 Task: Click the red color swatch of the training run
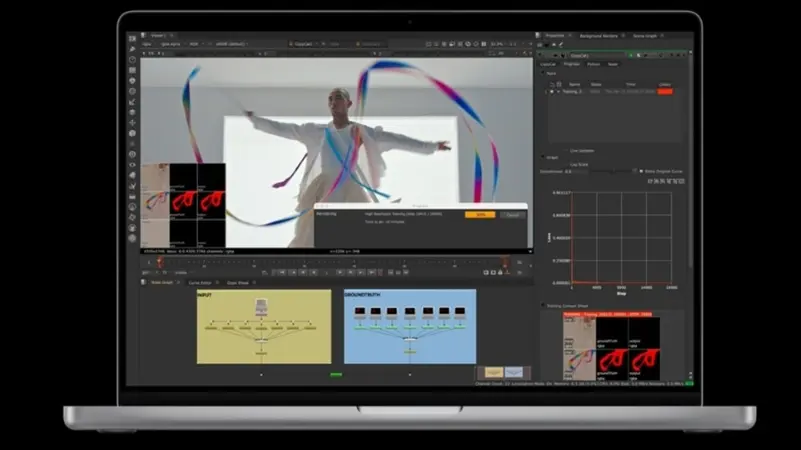[x=664, y=92]
